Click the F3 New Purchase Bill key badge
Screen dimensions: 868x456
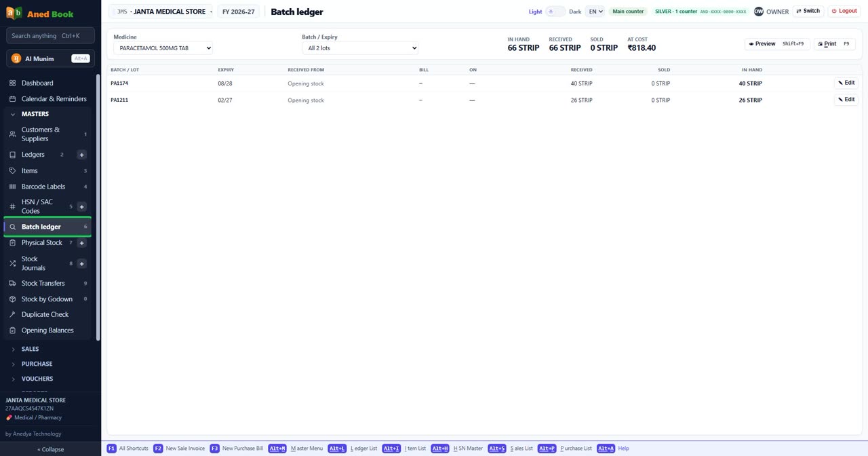(x=214, y=449)
